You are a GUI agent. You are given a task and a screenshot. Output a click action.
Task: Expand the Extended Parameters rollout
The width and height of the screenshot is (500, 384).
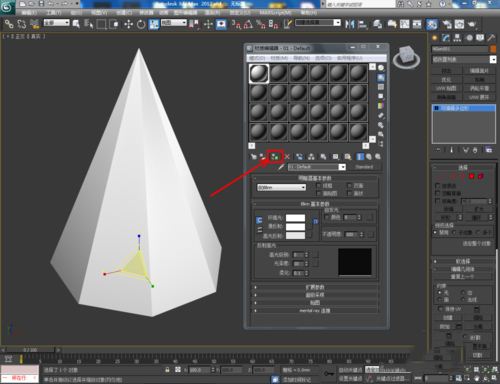point(315,287)
